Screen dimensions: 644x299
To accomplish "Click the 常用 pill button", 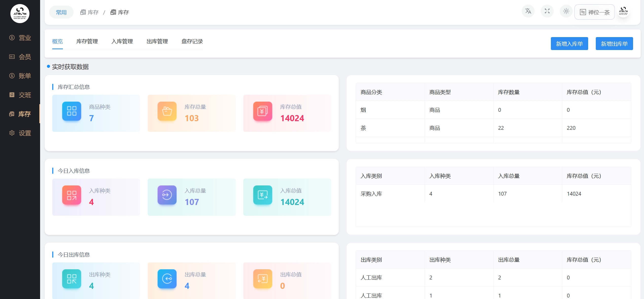I will (61, 12).
